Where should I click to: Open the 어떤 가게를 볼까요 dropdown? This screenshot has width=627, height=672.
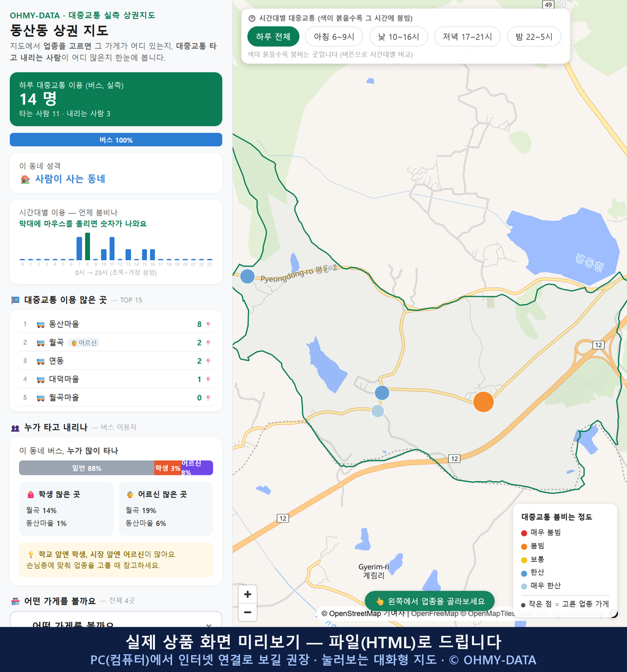coord(116,619)
